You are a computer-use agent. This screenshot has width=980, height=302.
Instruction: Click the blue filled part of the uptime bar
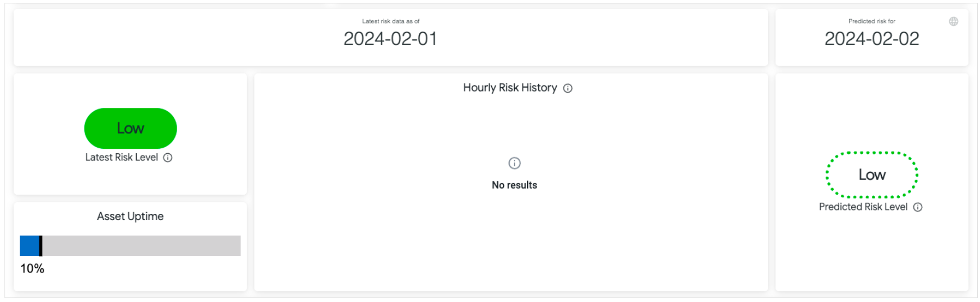click(x=29, y=246)
